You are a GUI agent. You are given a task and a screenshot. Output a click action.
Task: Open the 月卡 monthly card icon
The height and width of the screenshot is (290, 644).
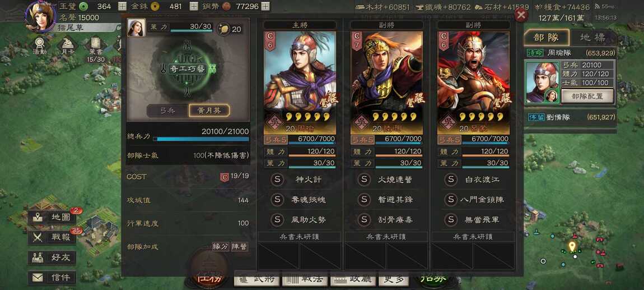(67, 45)
